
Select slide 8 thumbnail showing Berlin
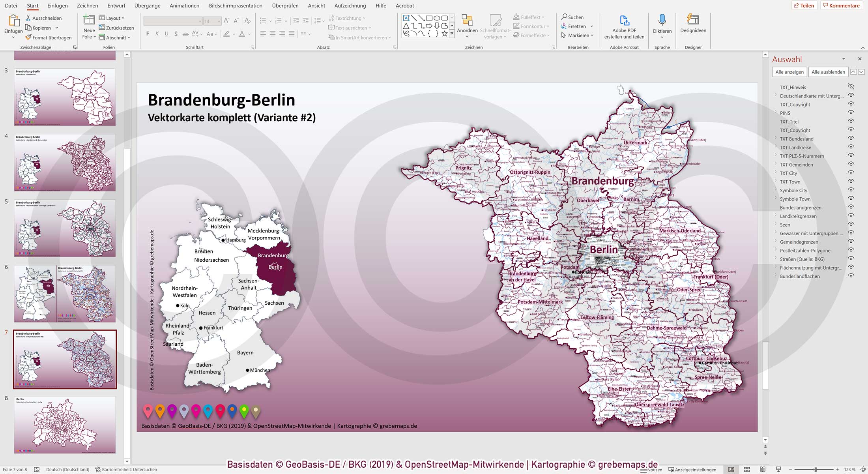coord(64,424)
